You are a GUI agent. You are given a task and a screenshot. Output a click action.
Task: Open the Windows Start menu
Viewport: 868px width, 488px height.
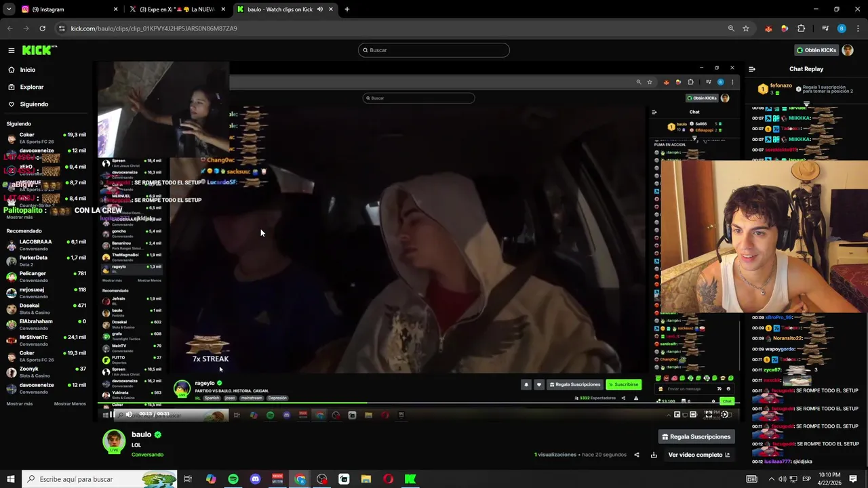coord(10,479)
